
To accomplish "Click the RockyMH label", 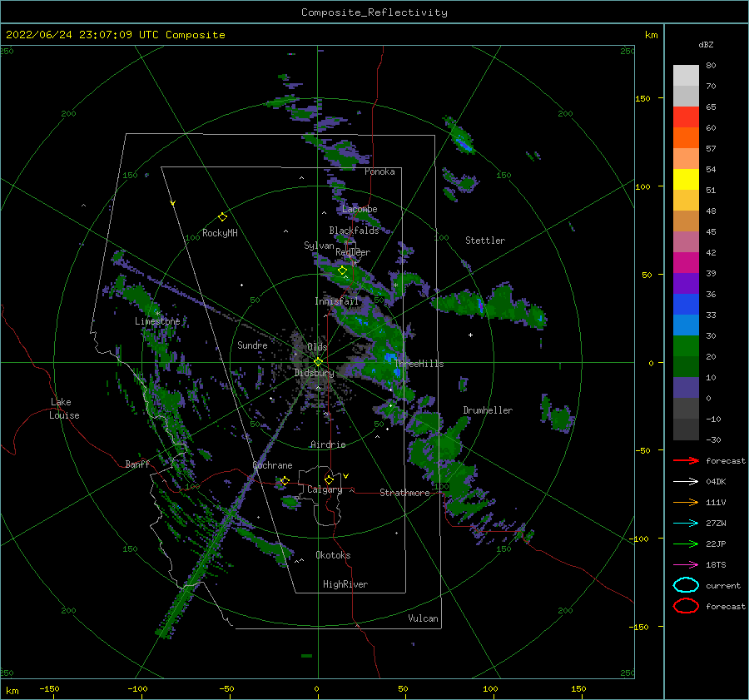I will coord(220,233).
